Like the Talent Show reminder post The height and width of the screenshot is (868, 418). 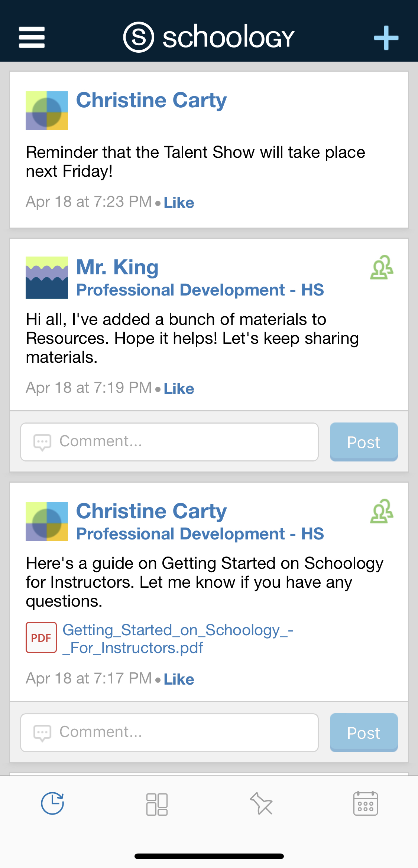point(179,203)
